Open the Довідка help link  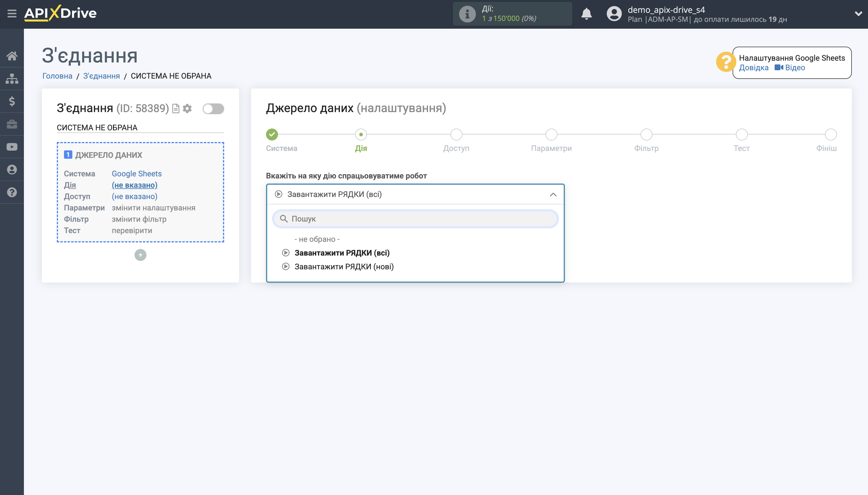tap(754, 68)
